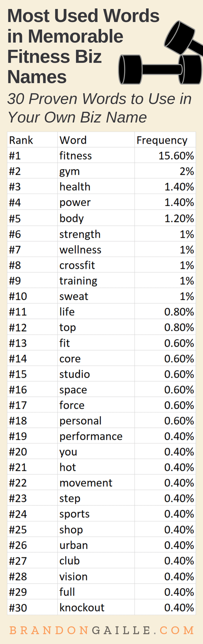The image size is (203, 644).
Task: Click the word 'fitness' in row #1
Action: pos(76,156)
